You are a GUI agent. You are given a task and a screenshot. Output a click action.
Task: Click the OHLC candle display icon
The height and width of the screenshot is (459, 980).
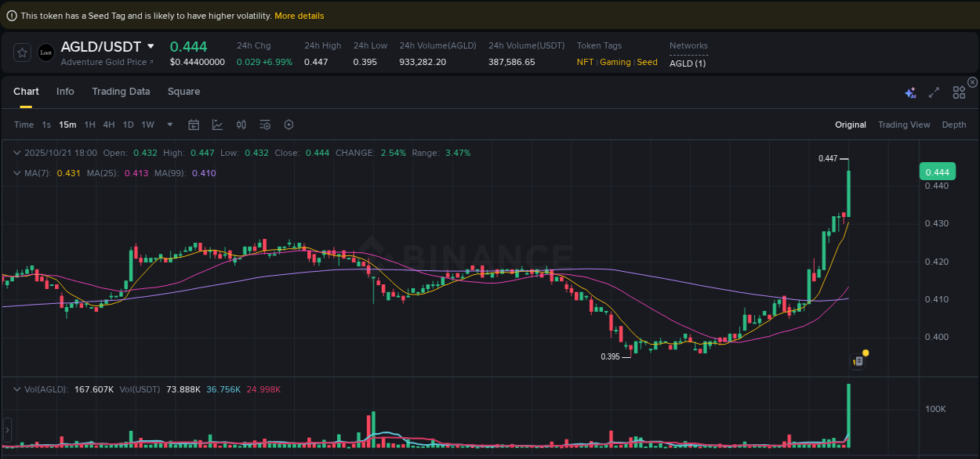pos(241,125)
